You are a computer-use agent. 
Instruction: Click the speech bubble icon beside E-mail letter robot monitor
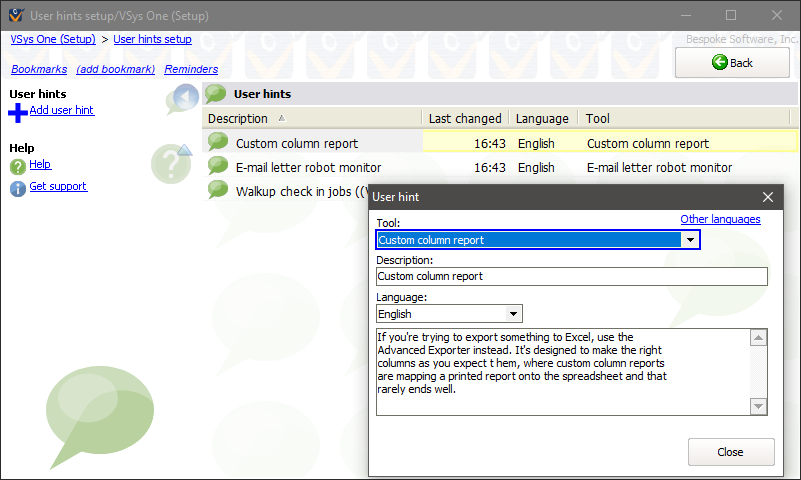218,166
